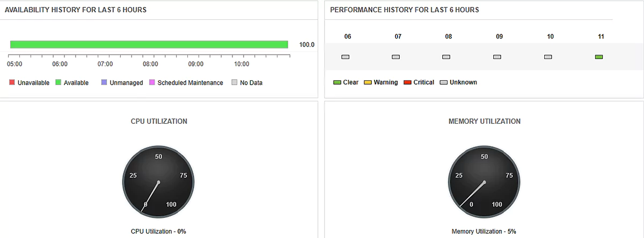
Task: Click the green 11 hour status icon
Action: (599, 57)
